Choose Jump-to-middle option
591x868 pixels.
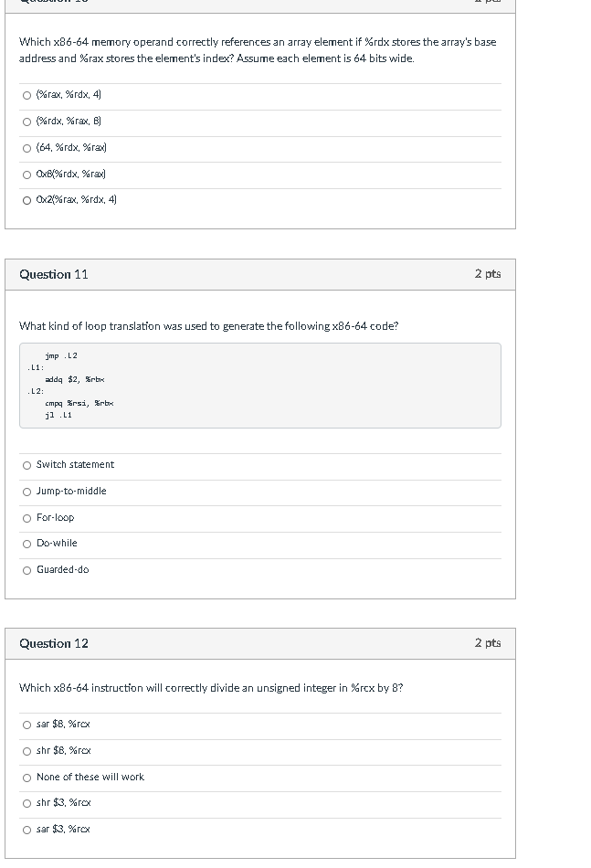pyautogui.click(x=27, y=492)
